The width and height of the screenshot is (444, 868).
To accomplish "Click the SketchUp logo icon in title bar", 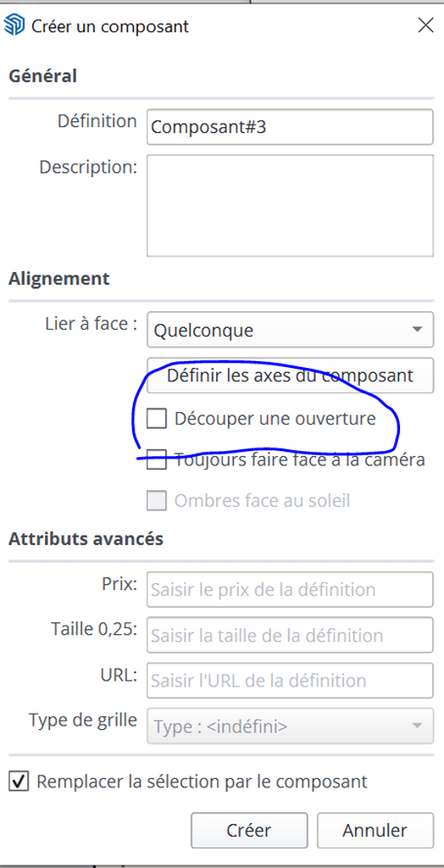I will click(x=14, y=25).
